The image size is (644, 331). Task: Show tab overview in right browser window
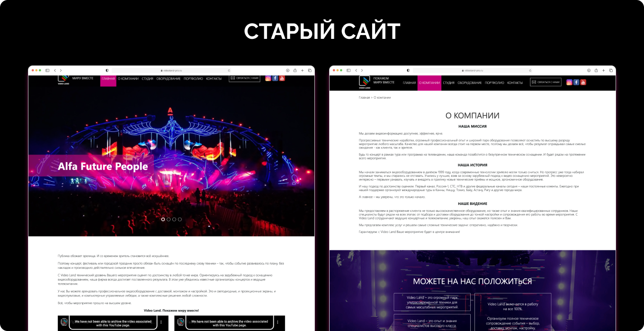(611, 70)
